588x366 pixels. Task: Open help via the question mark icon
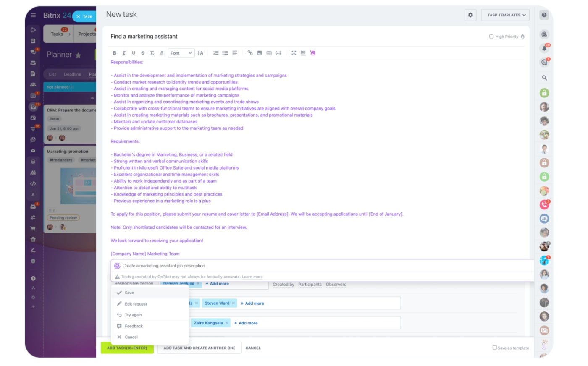tap(544, 15)
